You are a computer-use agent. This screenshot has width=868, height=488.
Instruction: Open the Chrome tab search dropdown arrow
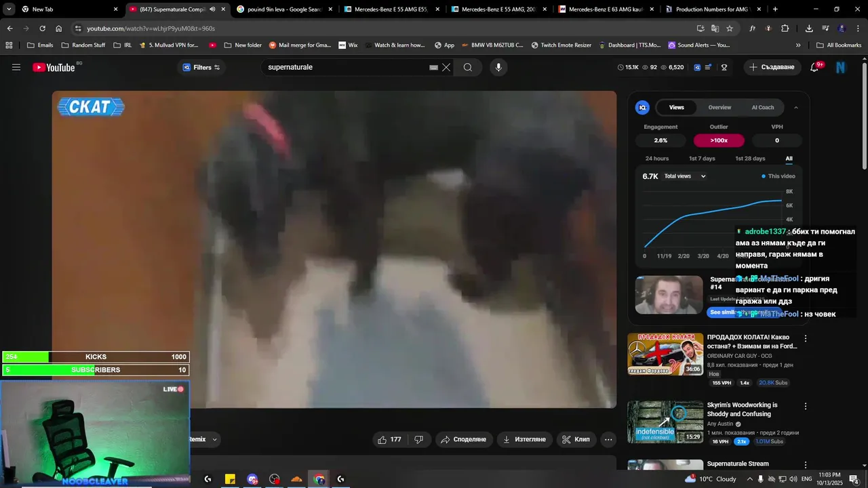coord(9,9)
